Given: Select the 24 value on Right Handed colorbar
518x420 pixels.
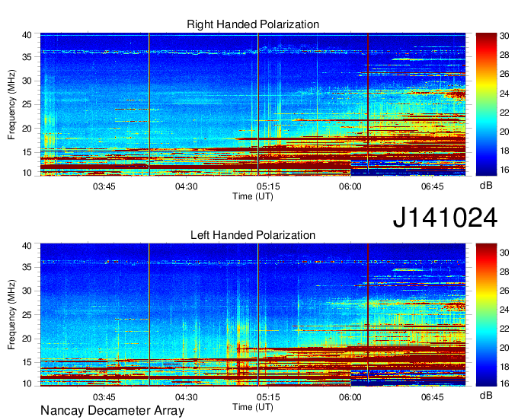Looking at the screenshot, I should [x=504, y=94].
